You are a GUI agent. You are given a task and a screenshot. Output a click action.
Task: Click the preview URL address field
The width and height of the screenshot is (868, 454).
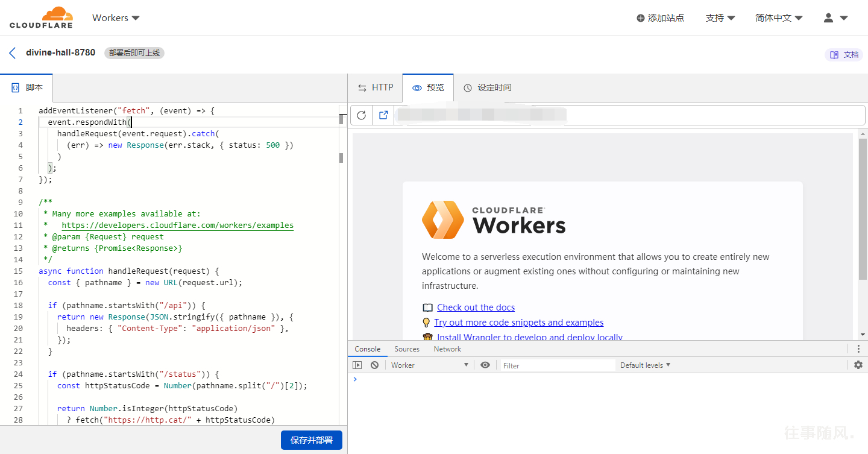(629, 115)
